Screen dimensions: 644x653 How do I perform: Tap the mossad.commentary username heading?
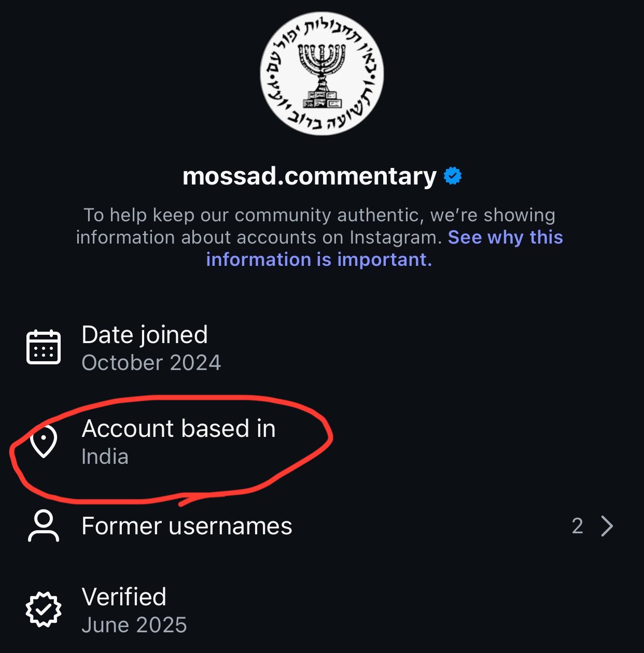coord(310,176)
